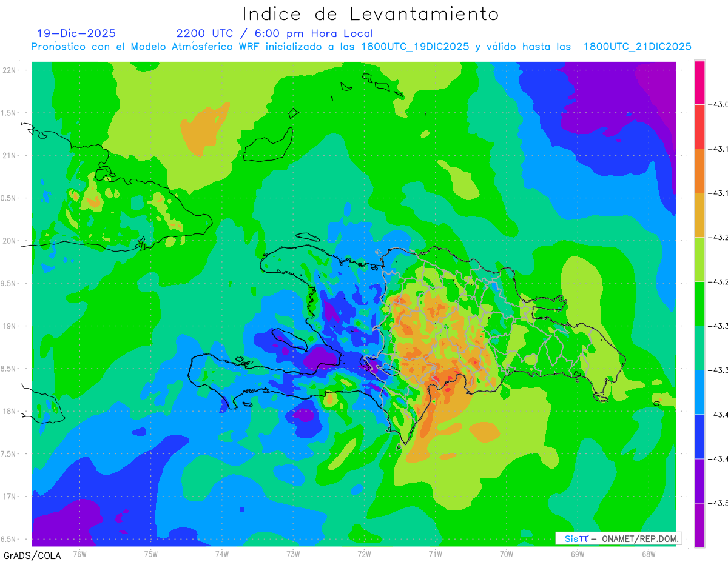The image size is (728, 562).
Task: Click the "22N" latitude label
Action: click(9, 70)
